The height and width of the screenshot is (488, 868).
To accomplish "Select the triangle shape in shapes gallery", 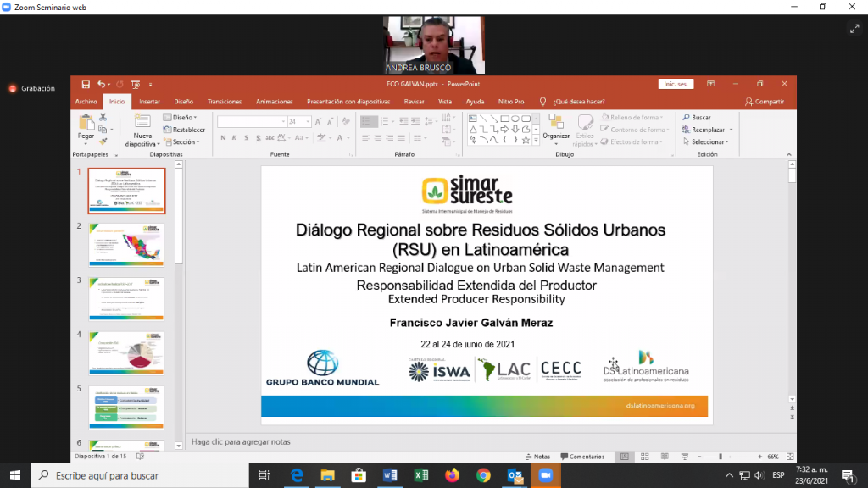I will coord(473,129).
